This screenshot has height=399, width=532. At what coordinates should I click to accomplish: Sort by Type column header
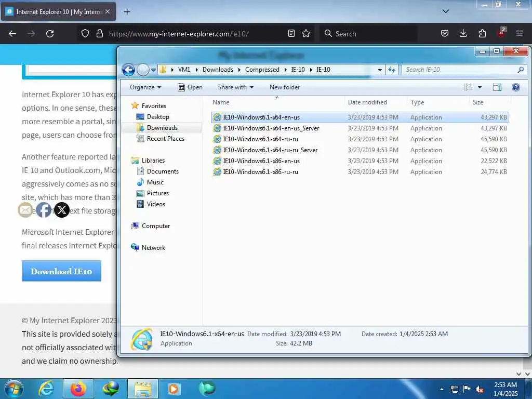pyautogui.click(x=417, y=102)
